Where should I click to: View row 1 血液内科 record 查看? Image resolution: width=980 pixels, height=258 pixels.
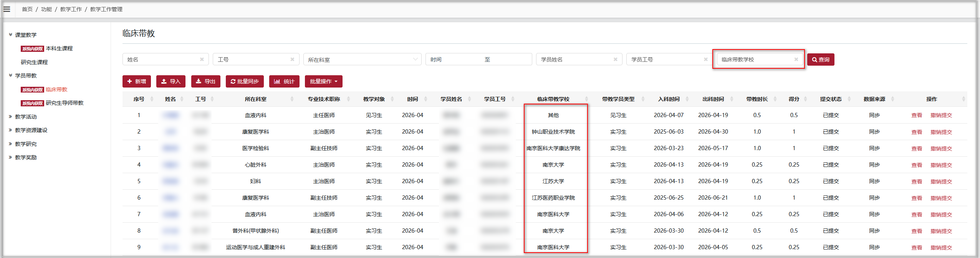tap(917, 115)
